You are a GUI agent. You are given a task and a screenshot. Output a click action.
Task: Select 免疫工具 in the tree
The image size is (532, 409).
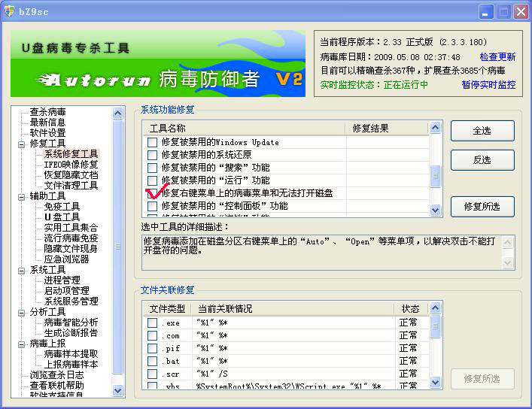tap(62, 207)
